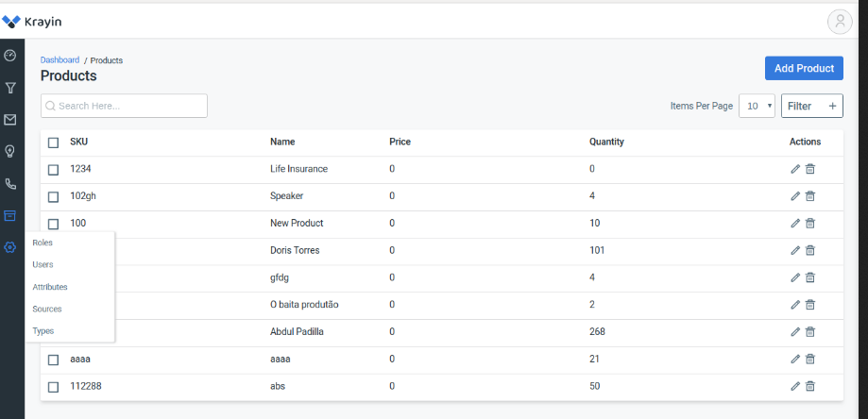This screenshot has height=419, width=868.
Task: Click in the Search Here field
Action: (x=124, y=106)
